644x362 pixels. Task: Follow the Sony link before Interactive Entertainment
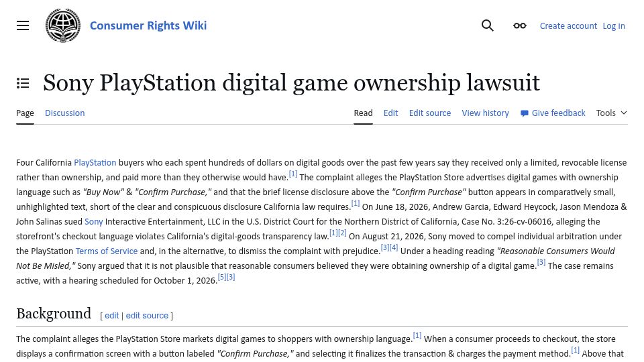click(94, 222)
